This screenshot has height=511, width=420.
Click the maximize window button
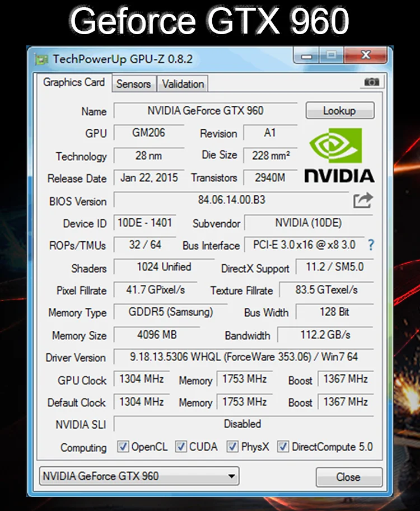332,55
